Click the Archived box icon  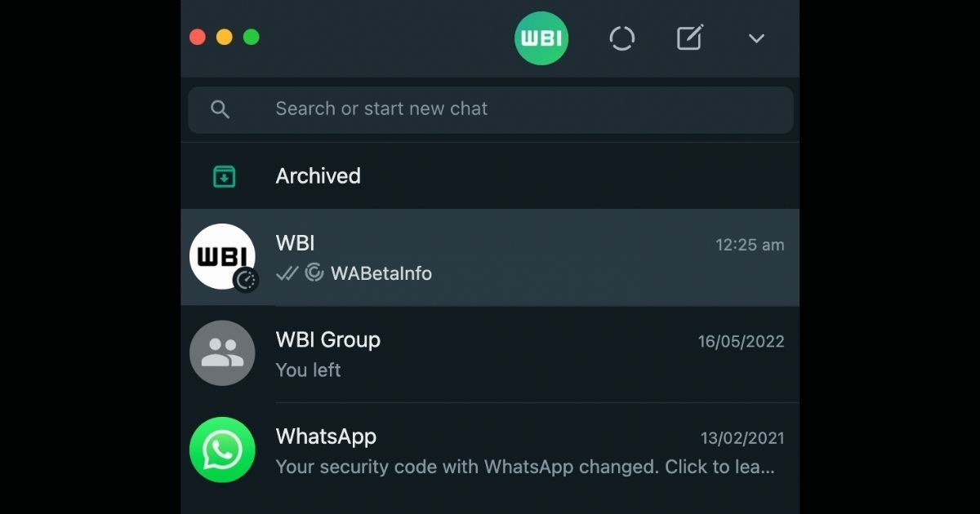tap(224, 176)
